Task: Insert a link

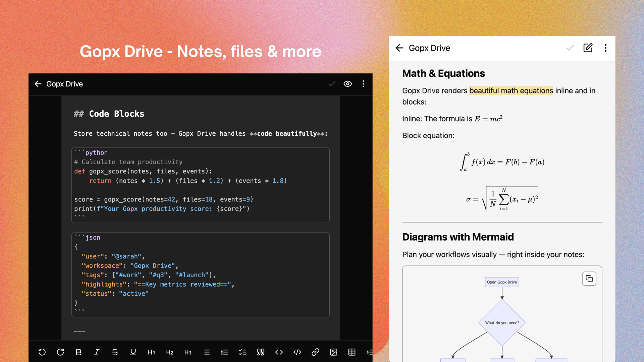Action: click(x=315, y=352)
